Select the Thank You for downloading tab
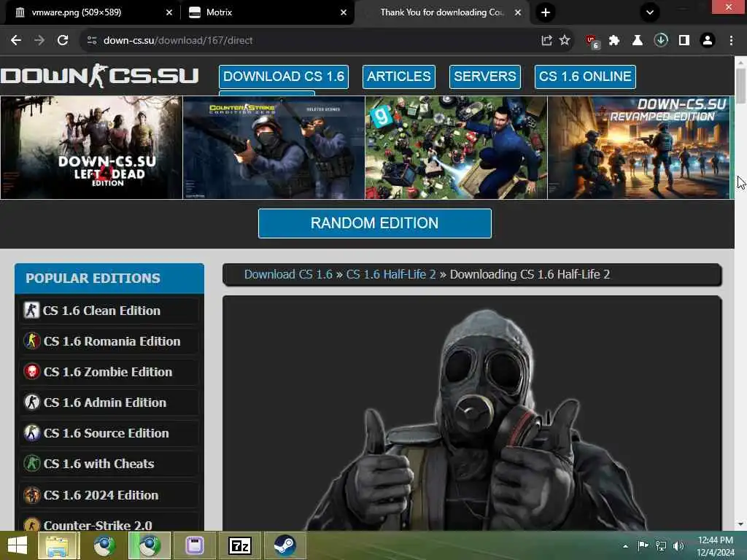The height and width of the screenshot is (560, 747). 441,12
